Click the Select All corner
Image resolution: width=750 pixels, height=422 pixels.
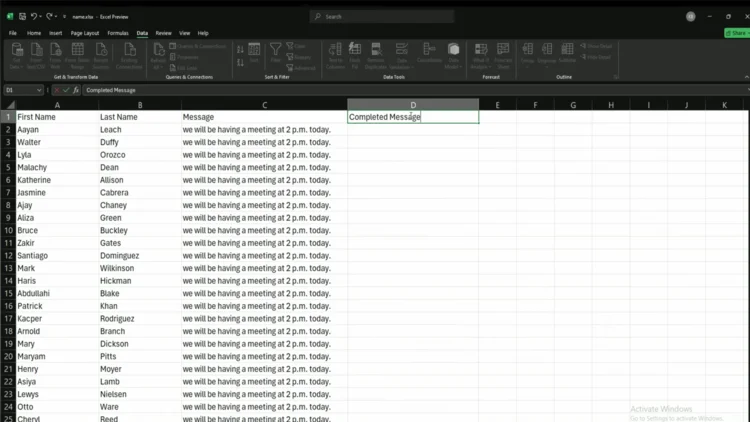pyautogui.click(x=9, y=105)
